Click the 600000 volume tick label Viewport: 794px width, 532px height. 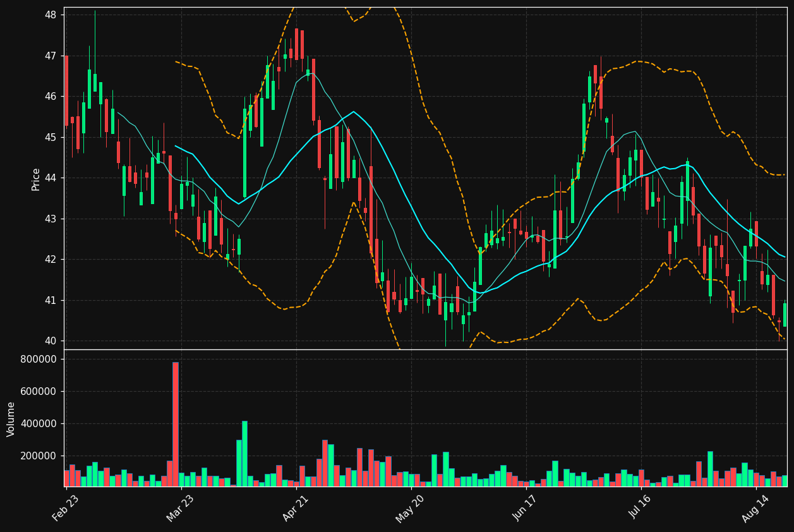click(39, 391)
